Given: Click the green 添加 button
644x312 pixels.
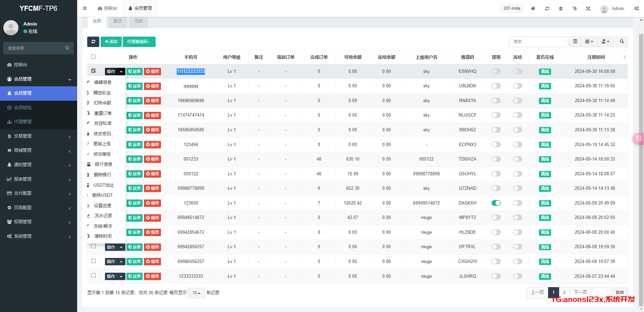Looking at the screenshot, I should tap(111, 42).
